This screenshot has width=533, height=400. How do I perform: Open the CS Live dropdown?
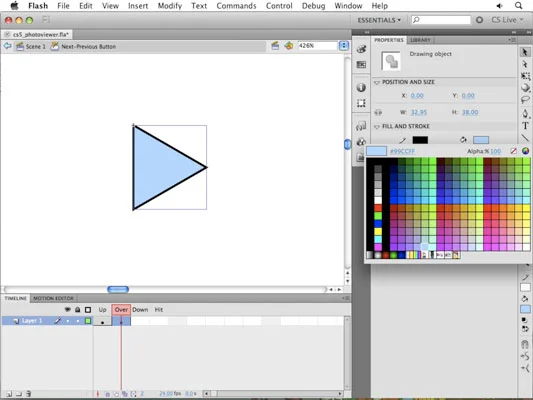(507, 20)
